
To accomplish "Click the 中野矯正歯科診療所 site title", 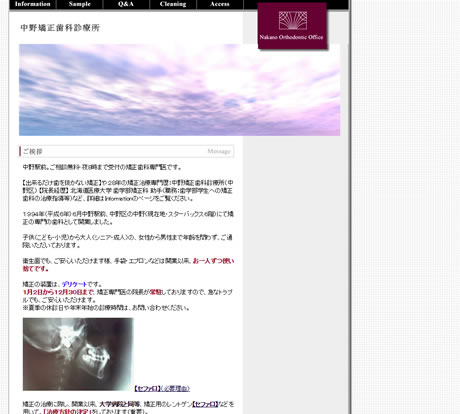I will click(60, 28).
